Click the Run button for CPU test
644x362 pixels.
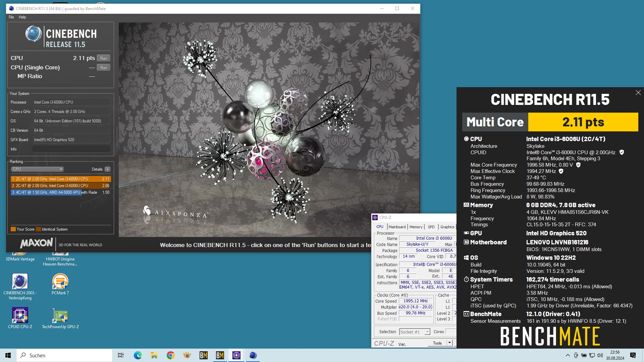coord(103,58)
